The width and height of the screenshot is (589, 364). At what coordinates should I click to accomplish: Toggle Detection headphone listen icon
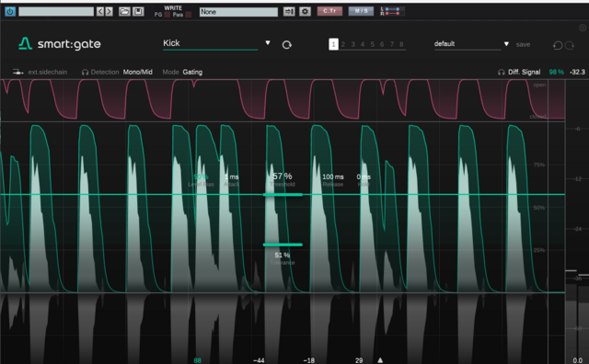tap(85, 72)
